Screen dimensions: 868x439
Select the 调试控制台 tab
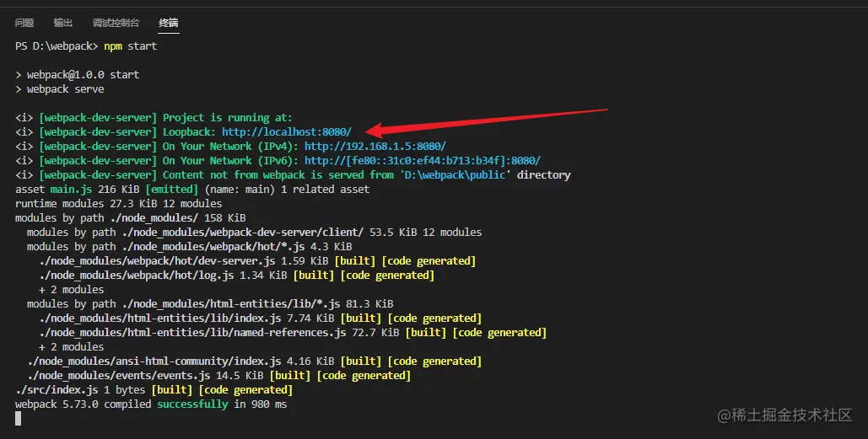116,23
